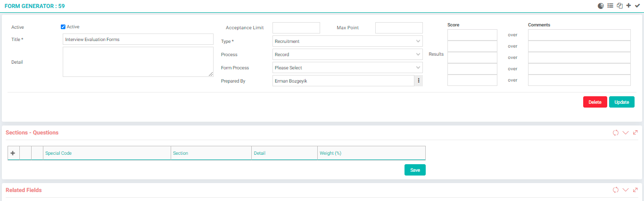
Task: Collapse the Related Fields panel
Action: 626,190
